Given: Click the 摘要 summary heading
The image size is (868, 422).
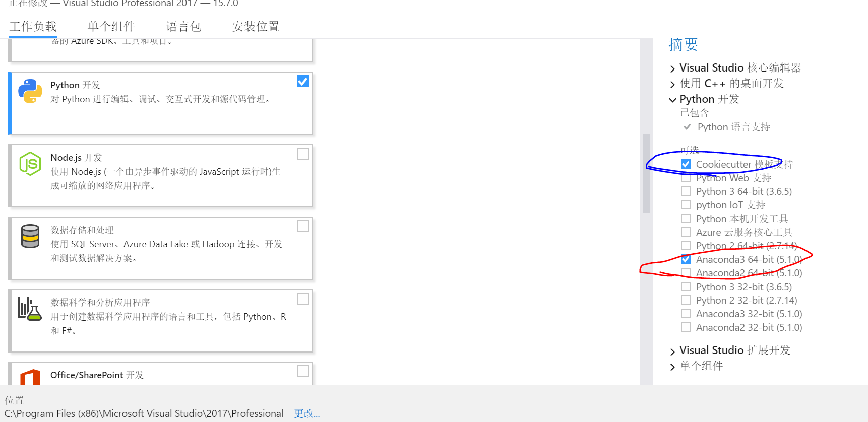Looking at the screenshot, I should [683, 45].
